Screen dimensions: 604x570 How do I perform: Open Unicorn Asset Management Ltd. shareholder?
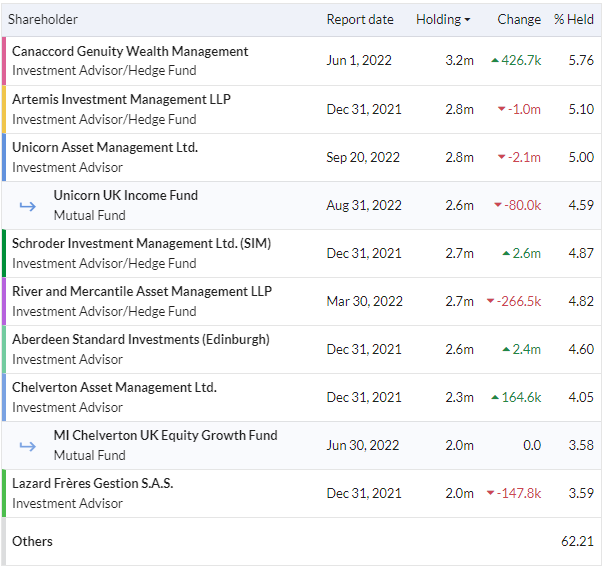pos(105,148)
